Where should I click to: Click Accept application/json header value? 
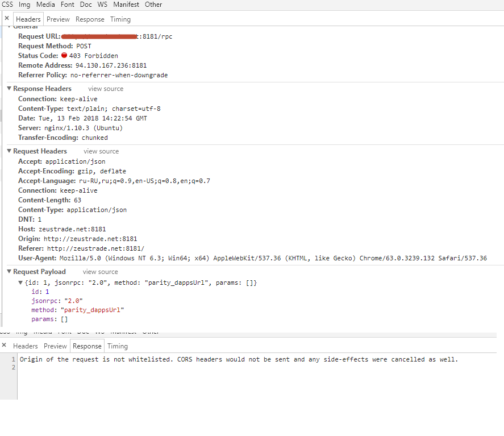pos(75,161)
